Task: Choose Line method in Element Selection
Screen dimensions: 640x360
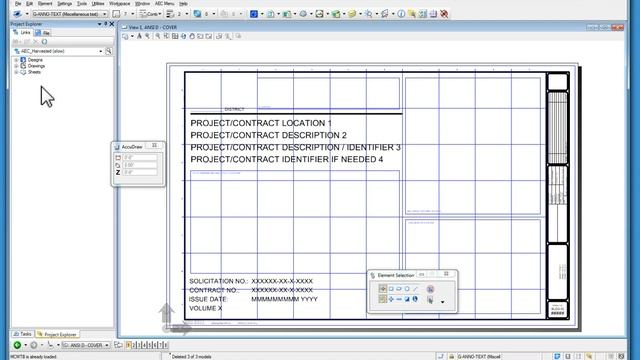Action: [415, 289]
